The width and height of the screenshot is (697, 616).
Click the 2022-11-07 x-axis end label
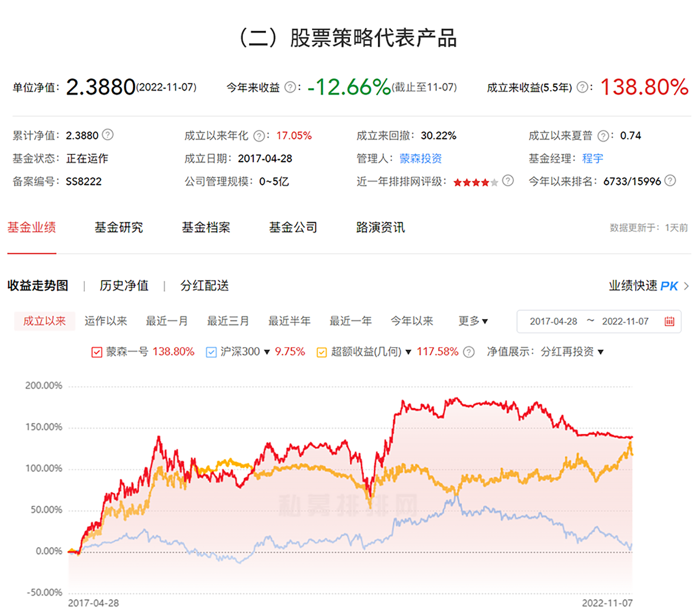pyautogui.click(x=607, y=603)
